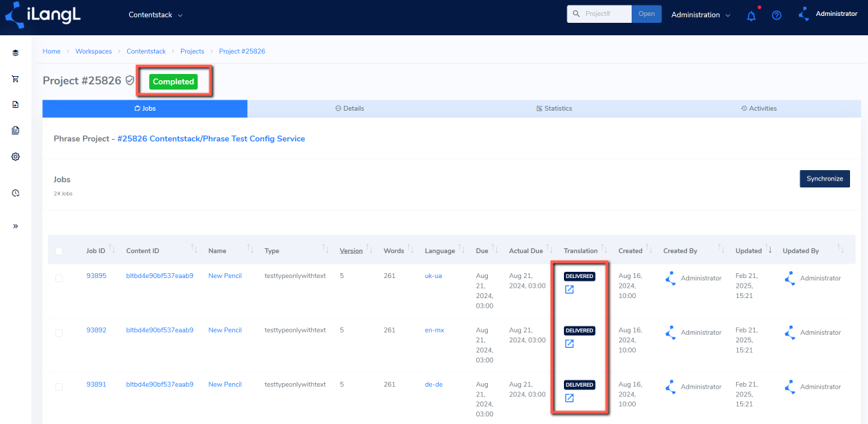Open the layers icon in sidebar
Image resolution: width=868 pixels, height=424 pixels.
click(15, 53)
